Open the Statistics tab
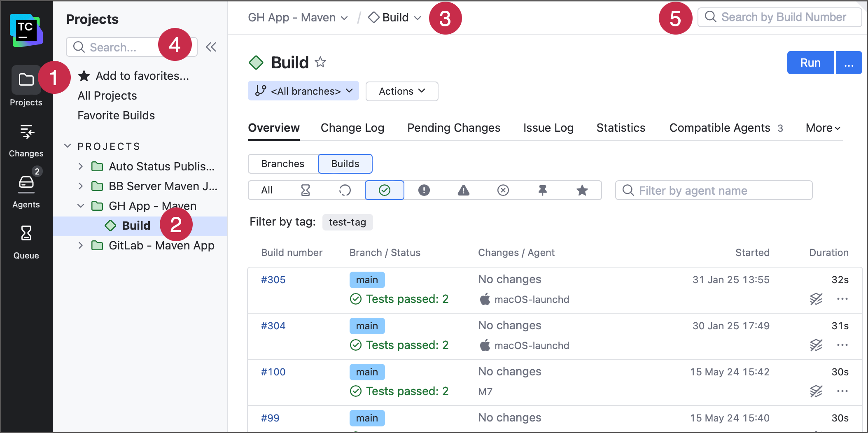 coord(620,128)
